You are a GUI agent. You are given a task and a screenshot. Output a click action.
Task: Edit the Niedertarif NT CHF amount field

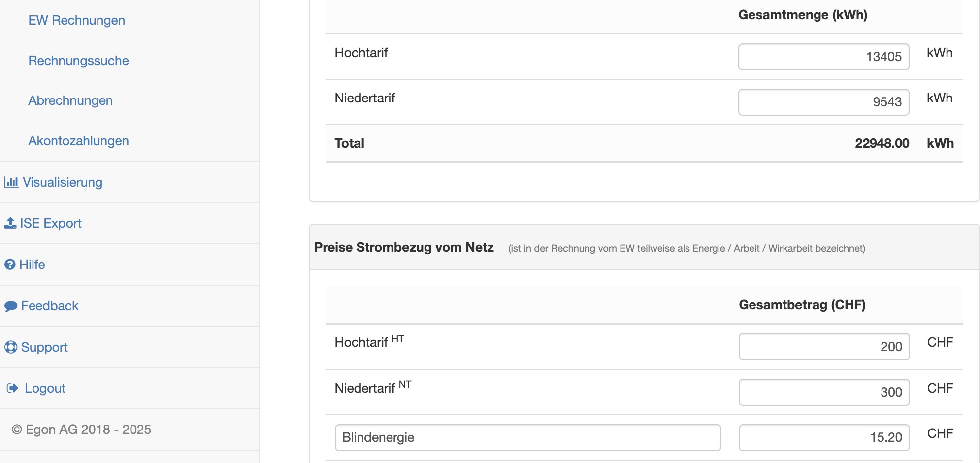(x=824, y=392)
